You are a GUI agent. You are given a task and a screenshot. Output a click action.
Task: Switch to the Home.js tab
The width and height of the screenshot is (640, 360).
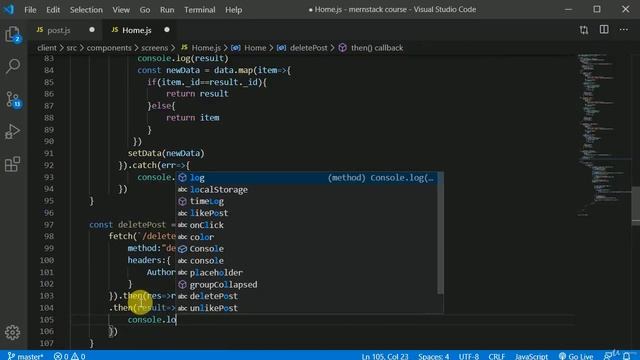coord(137,30)
